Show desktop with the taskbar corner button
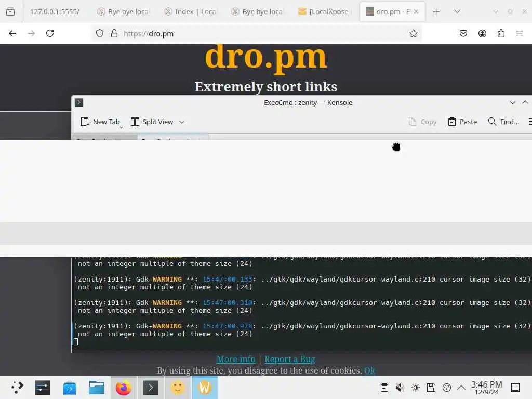532x399 pixels. [x=515, y=388]
